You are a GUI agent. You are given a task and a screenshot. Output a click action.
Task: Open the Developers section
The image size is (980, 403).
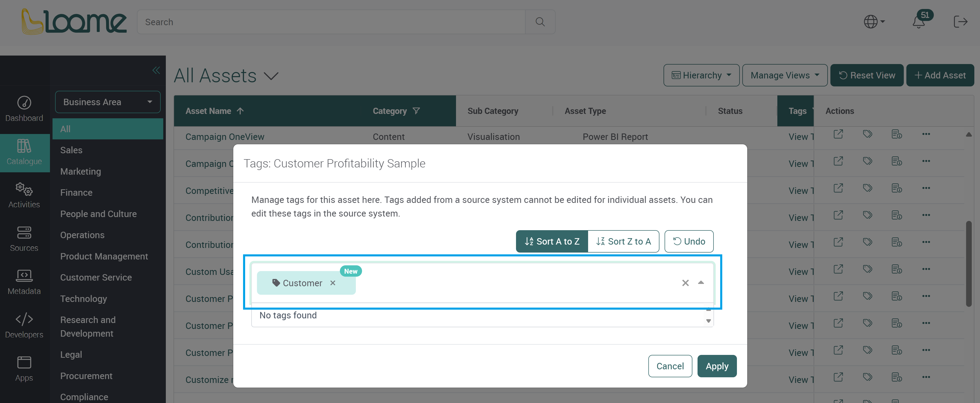24,326
